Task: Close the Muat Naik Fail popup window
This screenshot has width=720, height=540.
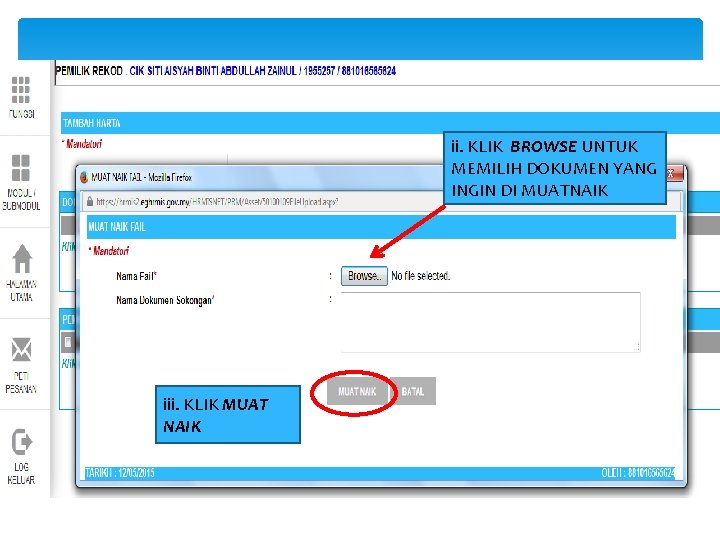Action: pyautogui.click(x=674, y=174)
